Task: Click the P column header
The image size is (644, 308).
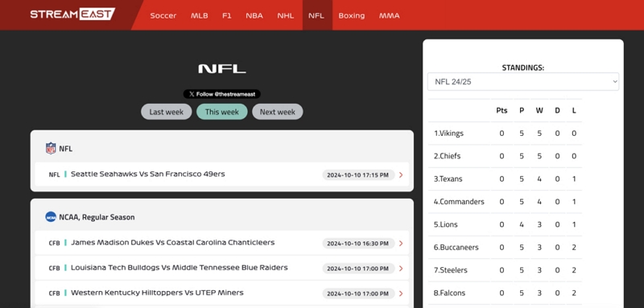Action: pos(522,110)
